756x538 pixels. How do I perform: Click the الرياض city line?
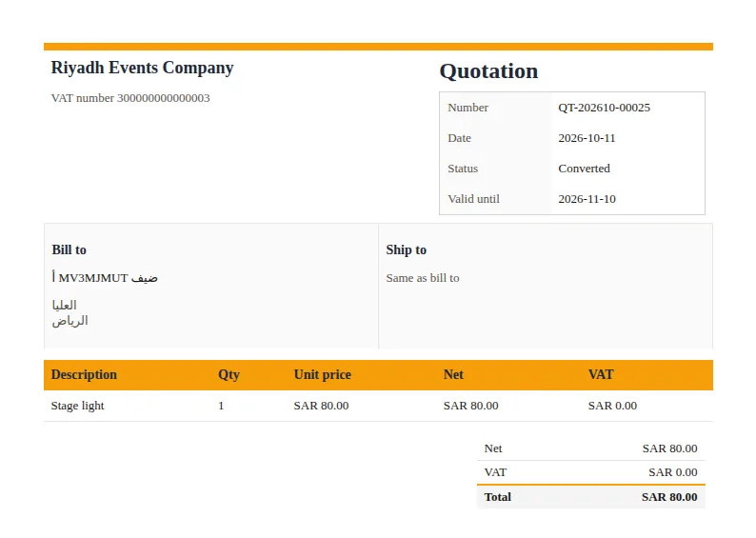(x=70, y=321)
